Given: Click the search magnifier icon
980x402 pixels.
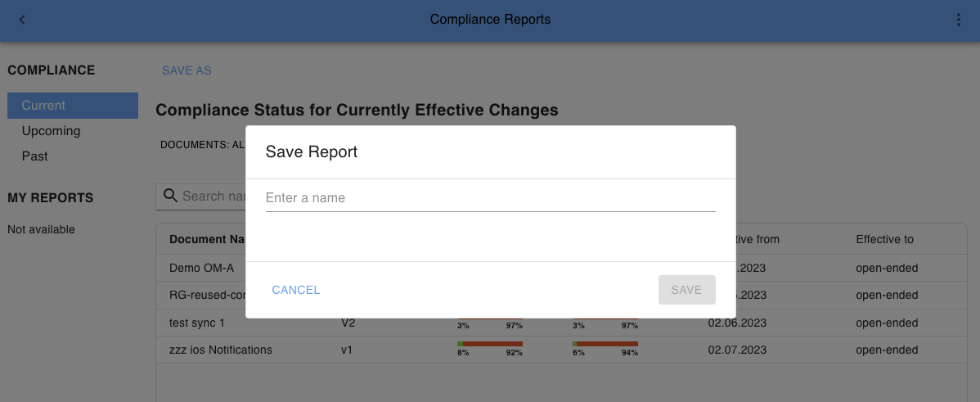Looking at the screenshot, I should pos(170,196).
